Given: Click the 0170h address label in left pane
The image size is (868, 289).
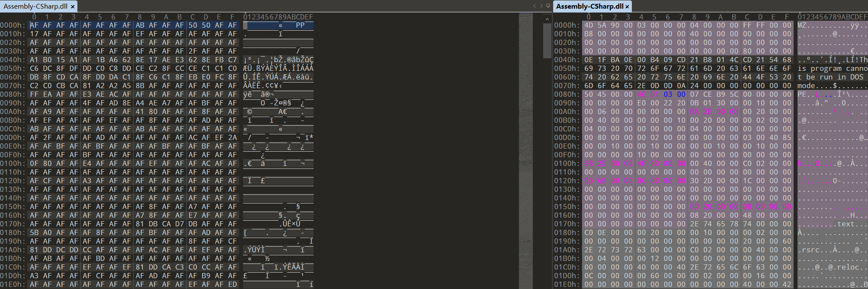Looking at the screenshot, I should (x=13, y=224).
